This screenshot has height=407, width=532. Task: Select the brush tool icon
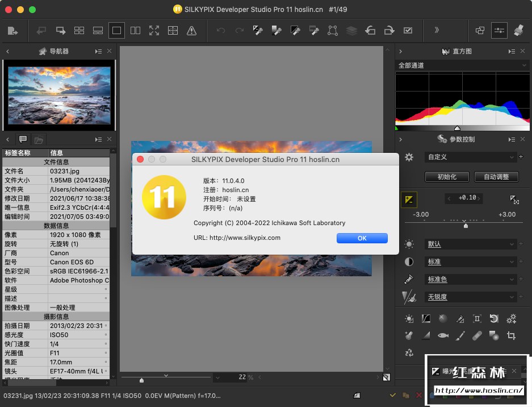pos(460,336)
